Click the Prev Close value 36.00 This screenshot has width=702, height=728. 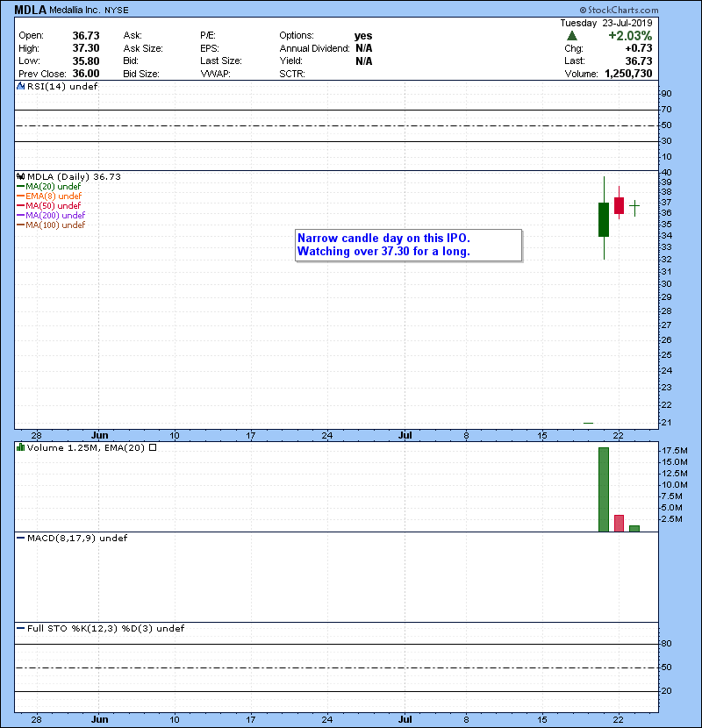(x=86, y=74)
